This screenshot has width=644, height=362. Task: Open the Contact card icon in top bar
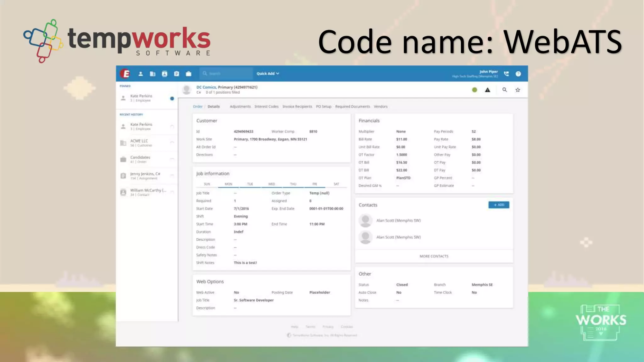164,74
